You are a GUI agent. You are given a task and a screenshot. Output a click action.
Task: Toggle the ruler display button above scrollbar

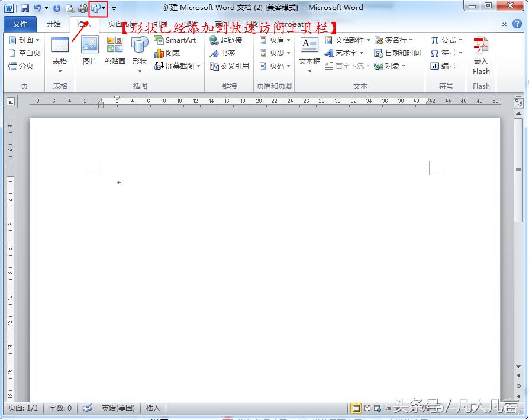[x=518, y=103]
